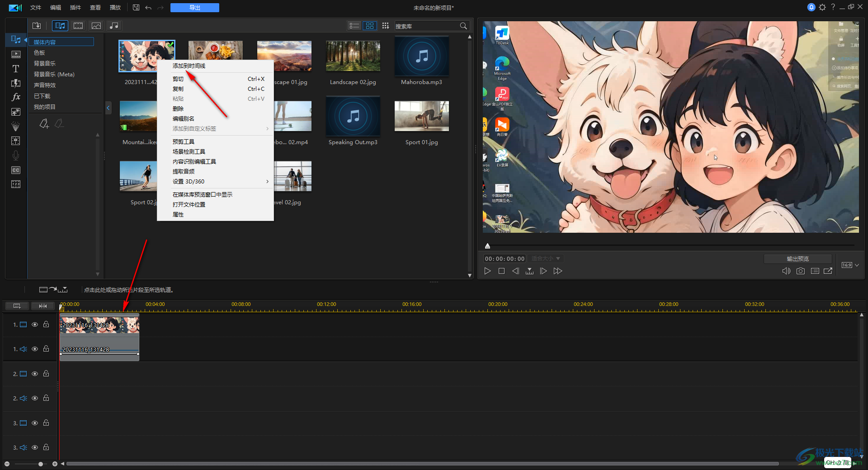This screenshot has width=868, height=470.
Task: Click the import media folder icon
Action: click(37, 26)
